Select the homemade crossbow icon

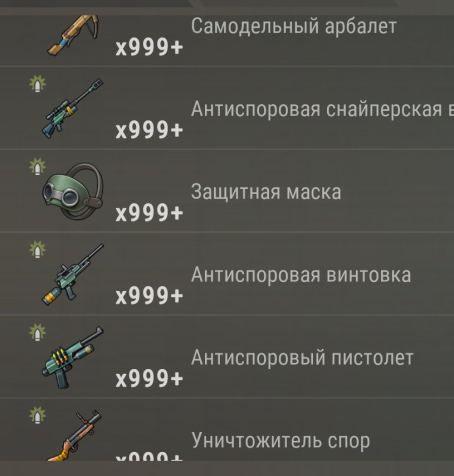coord(73,35)
